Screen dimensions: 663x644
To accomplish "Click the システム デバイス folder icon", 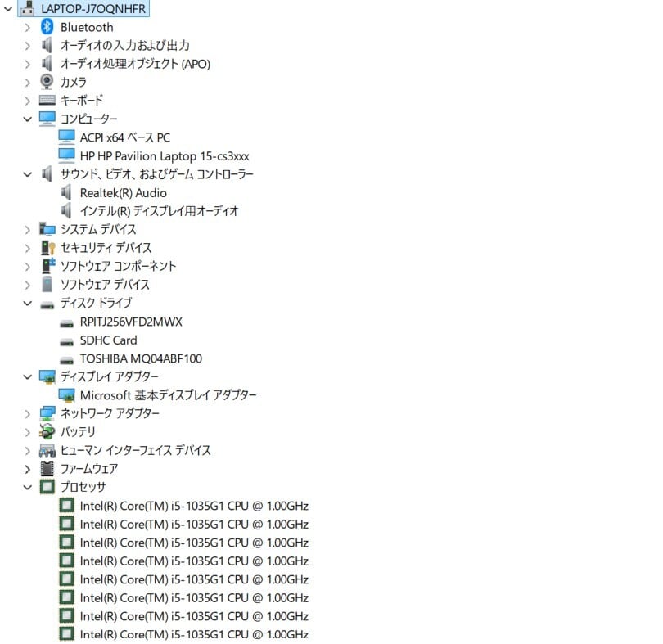I will click(x=47, y=229).
